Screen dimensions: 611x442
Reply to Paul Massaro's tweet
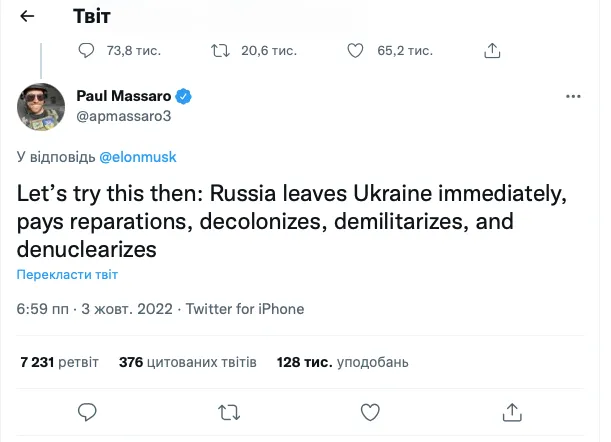pyautogui.click(x=87, y=411)
